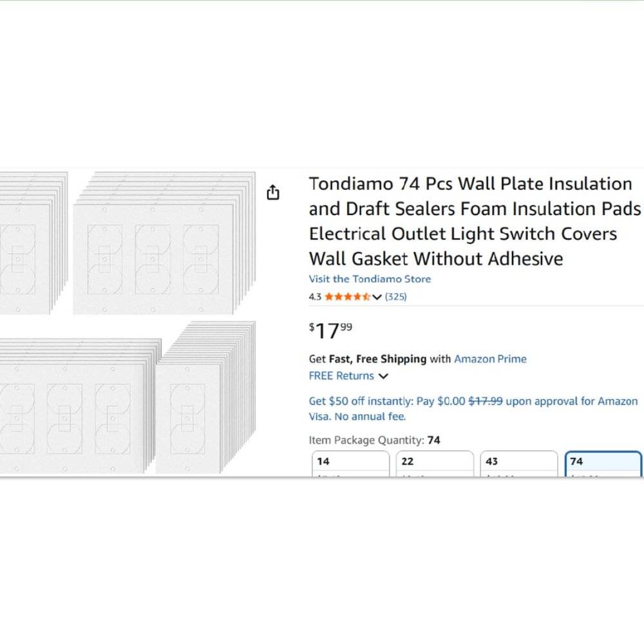Select the Amazon Prime shipping icon link
This screenshot has height=644, width=644.
[490, 359]
